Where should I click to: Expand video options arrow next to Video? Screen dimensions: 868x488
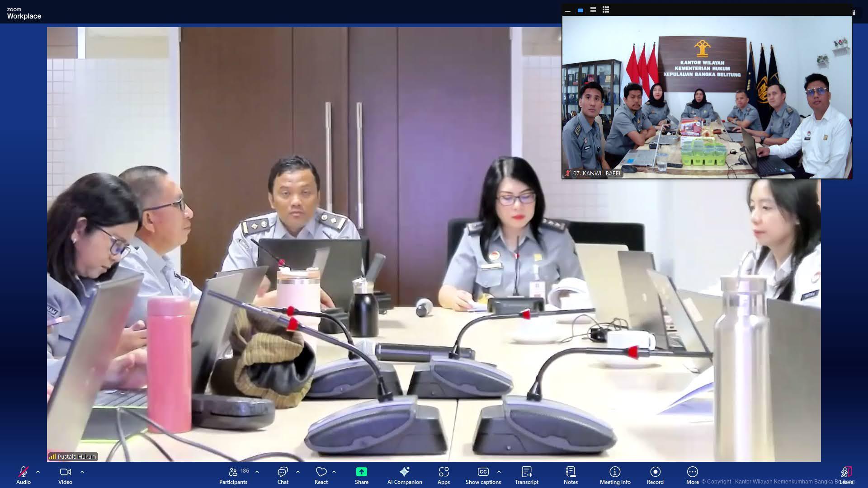(x=82, y=471)
